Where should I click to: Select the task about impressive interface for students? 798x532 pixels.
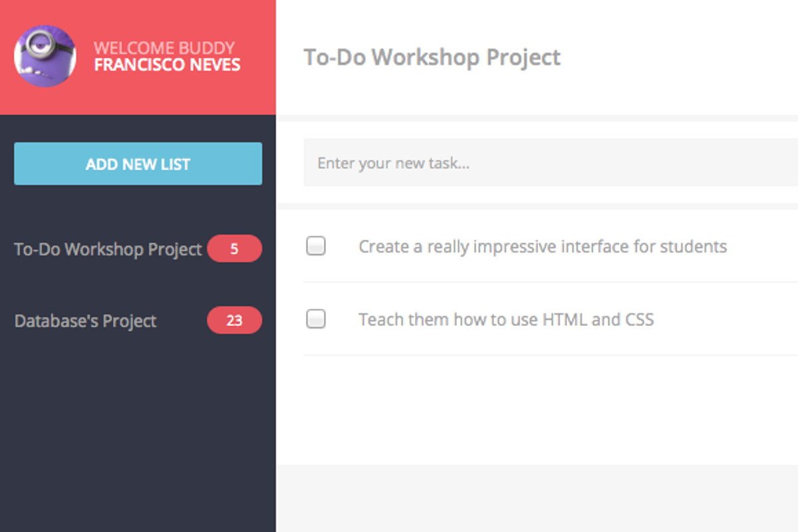pos(543,246)
